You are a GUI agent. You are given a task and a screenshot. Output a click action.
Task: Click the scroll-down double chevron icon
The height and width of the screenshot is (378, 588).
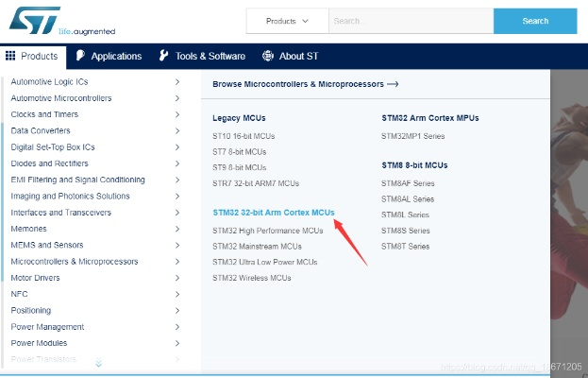click(x=98, y=362)
